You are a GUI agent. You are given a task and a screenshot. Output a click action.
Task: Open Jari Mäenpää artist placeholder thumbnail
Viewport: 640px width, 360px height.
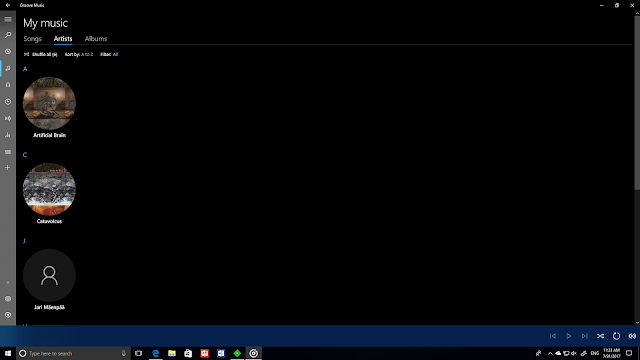pyautogui.click(x=49, y=276)
